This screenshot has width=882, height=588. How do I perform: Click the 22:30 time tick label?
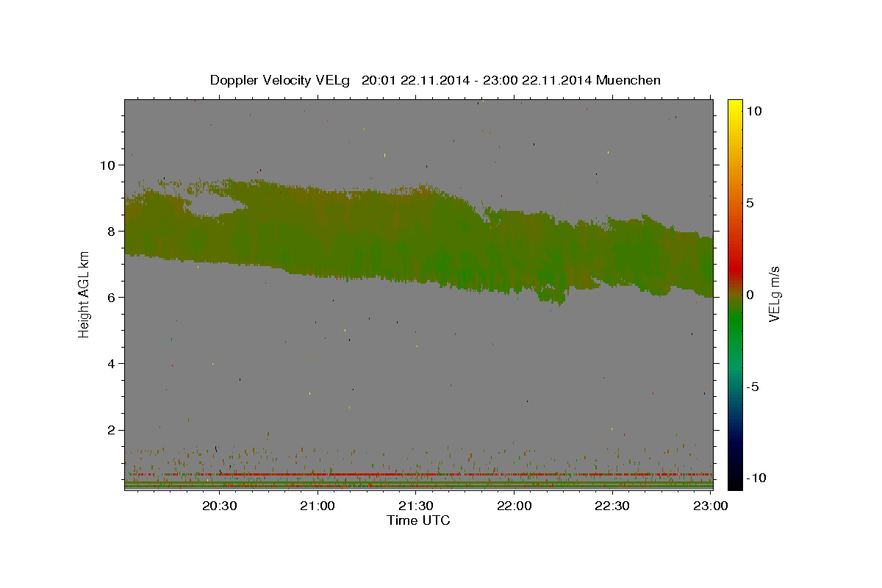[612, 506]
